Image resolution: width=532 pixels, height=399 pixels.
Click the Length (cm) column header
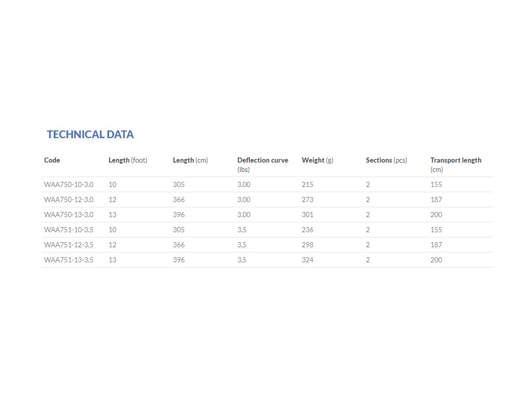tap(190, 161)
